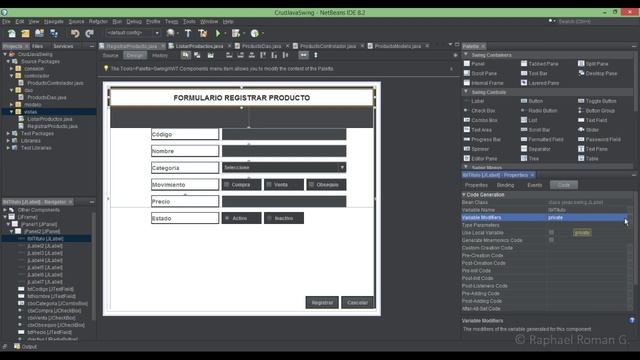Open the Tools menu
The height and width of the screenshot is (360, 640).
click(x=189, y=21)
